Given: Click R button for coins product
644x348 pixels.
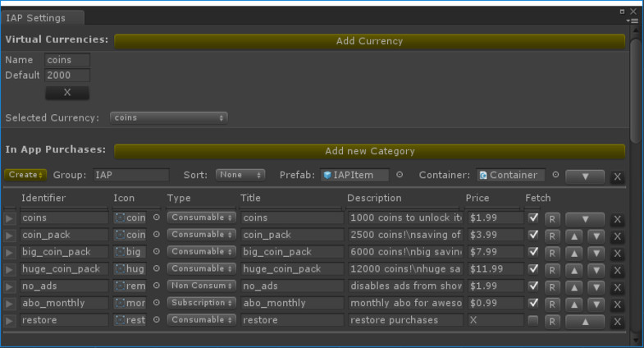Looking at the screenshot, I should click(552, 219).
